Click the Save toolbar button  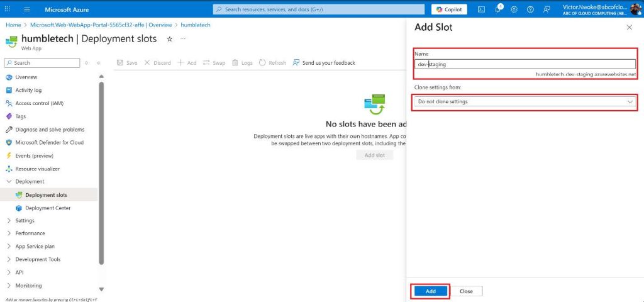pyautogui.click(x=127, y=63)
